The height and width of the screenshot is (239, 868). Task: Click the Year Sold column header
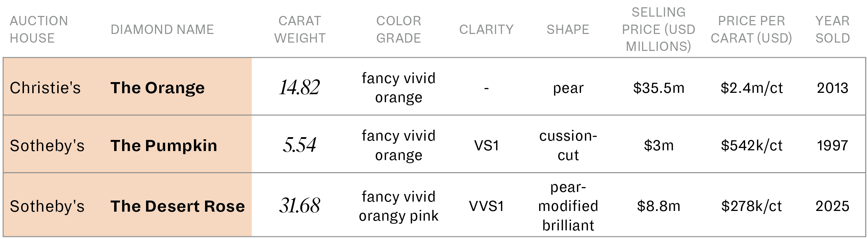pos(832,29)
